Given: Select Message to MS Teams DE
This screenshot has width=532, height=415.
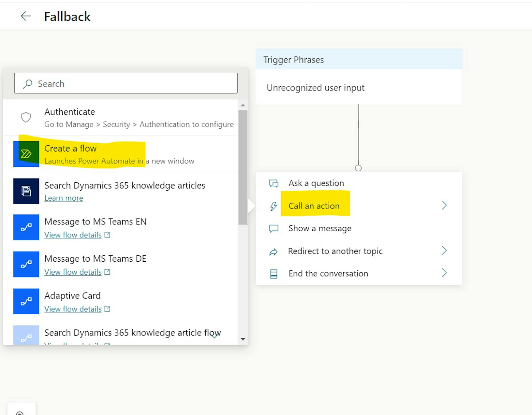Looking at the screenshot, I should click(95, 259).
